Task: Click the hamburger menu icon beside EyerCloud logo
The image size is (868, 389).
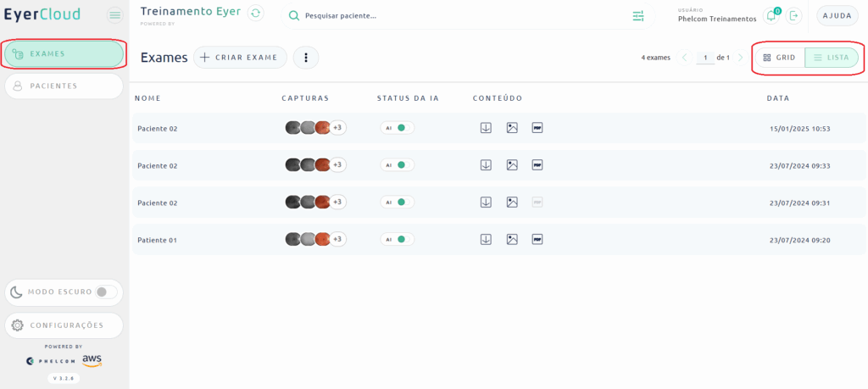Action: 115,15
